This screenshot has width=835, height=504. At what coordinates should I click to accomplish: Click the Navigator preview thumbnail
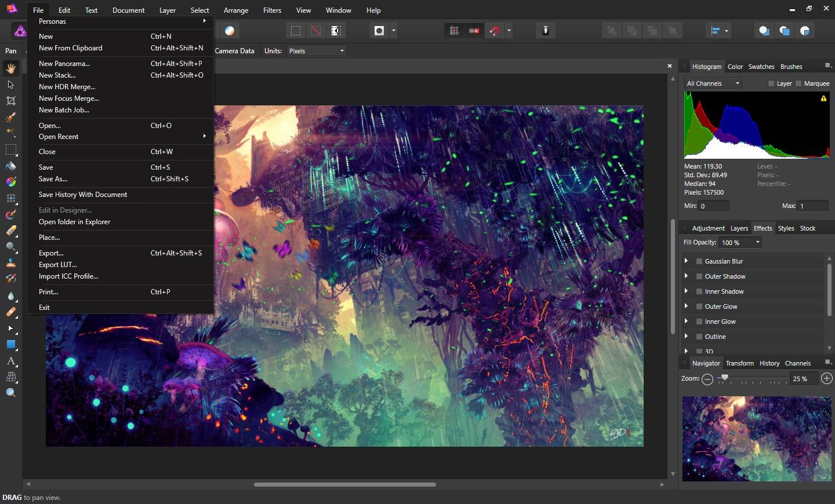click(757, 439)
